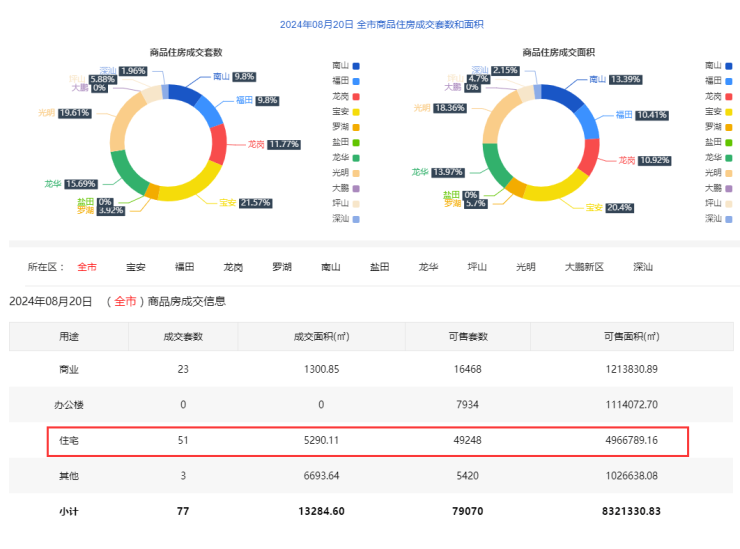Choose 龙华 in the 所在区 filter row
740x549 pixels.
pos(428,267)
